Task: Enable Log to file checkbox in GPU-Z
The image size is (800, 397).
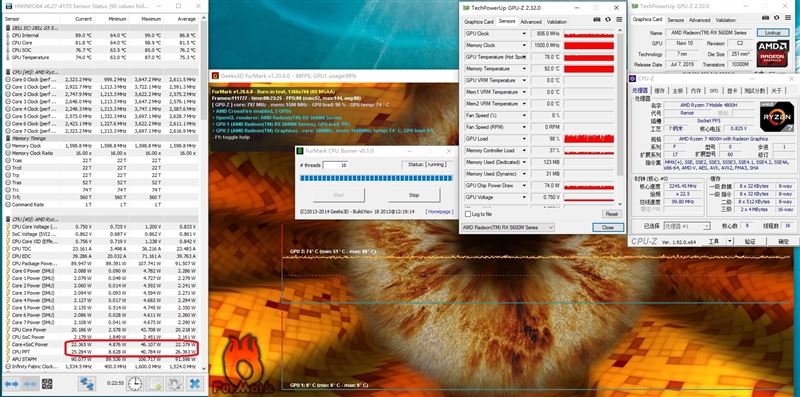Action: [x=468, y=214]
